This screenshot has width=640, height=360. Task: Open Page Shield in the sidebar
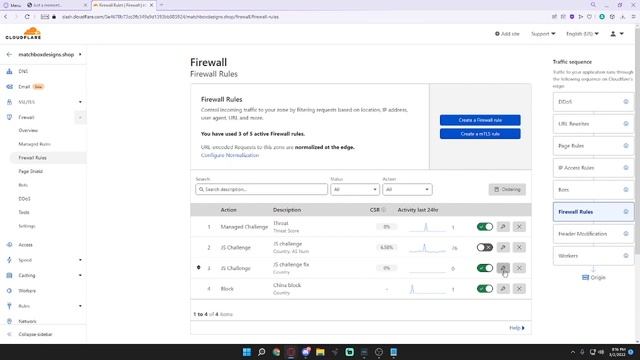click(x=31, y=171)
